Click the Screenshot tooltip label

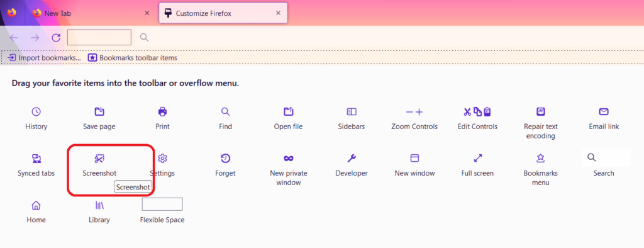click(x=133, y=187)
